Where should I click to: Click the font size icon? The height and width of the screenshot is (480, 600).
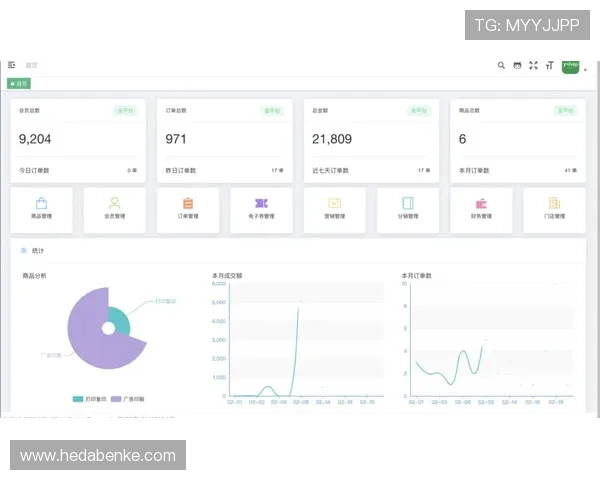click(549, 65)
